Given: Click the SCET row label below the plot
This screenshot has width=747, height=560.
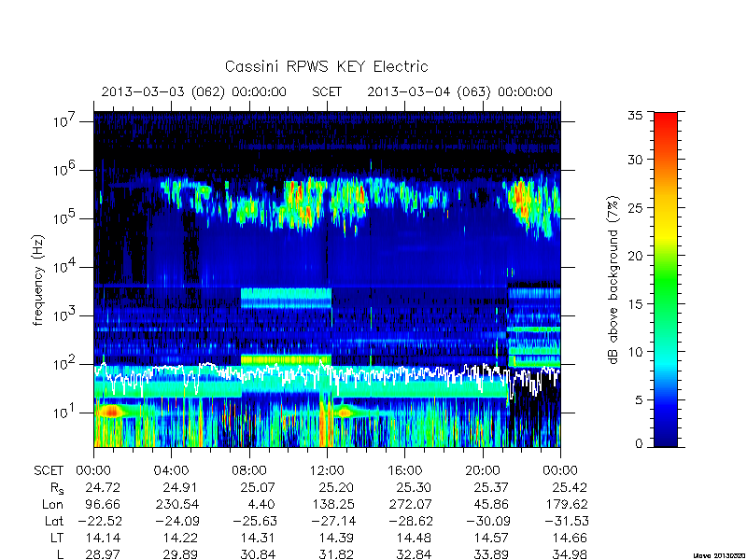Looking at the screenshot, I should (49, 471).
